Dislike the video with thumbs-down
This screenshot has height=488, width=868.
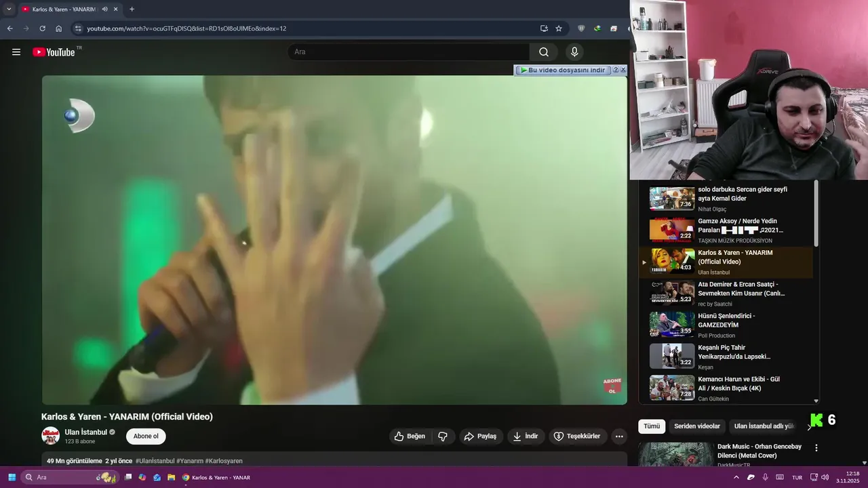point(443,436)
